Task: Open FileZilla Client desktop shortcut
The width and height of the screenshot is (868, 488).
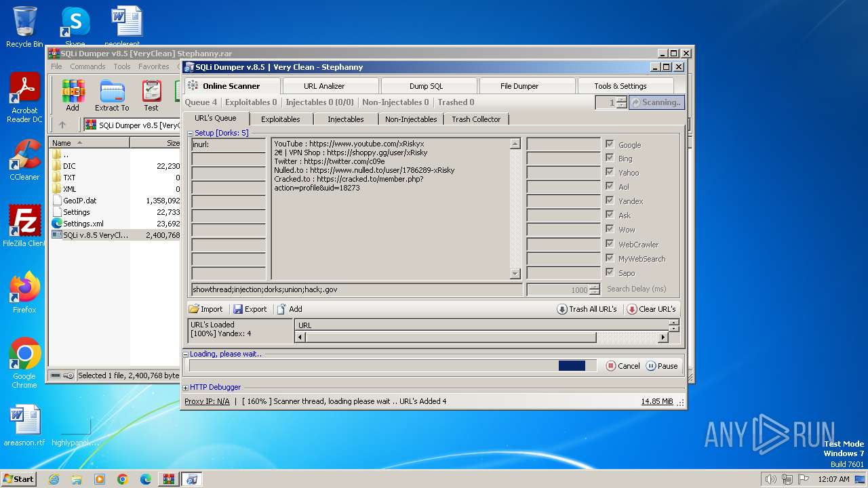Action: point(24,226)
